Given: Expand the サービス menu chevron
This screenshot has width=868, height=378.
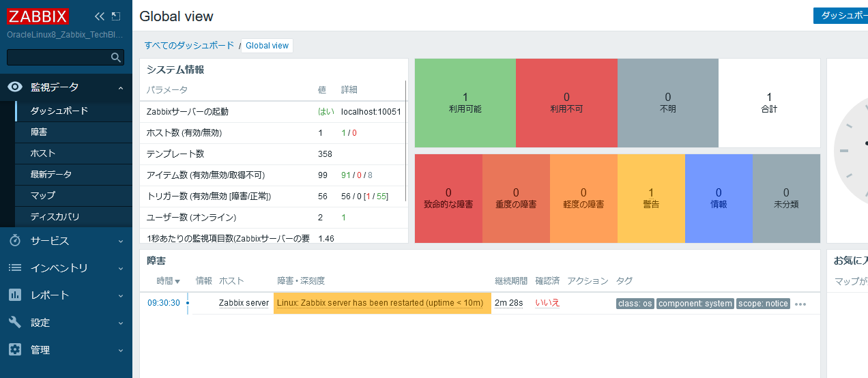Looking at the screenshot, I should click(120, 241).
